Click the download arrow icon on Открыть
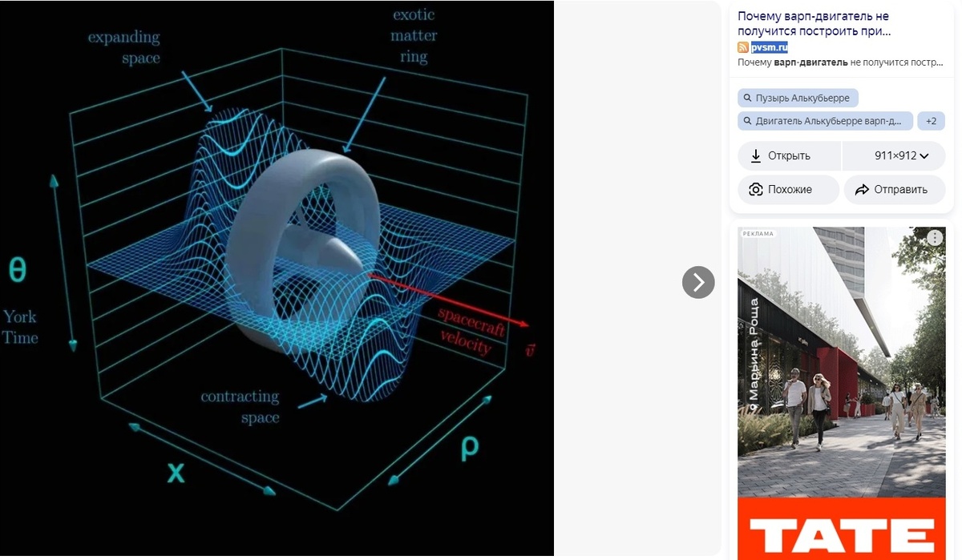Image resolution: width=962 pixels, height=560 pixels. tap(755, 156)
